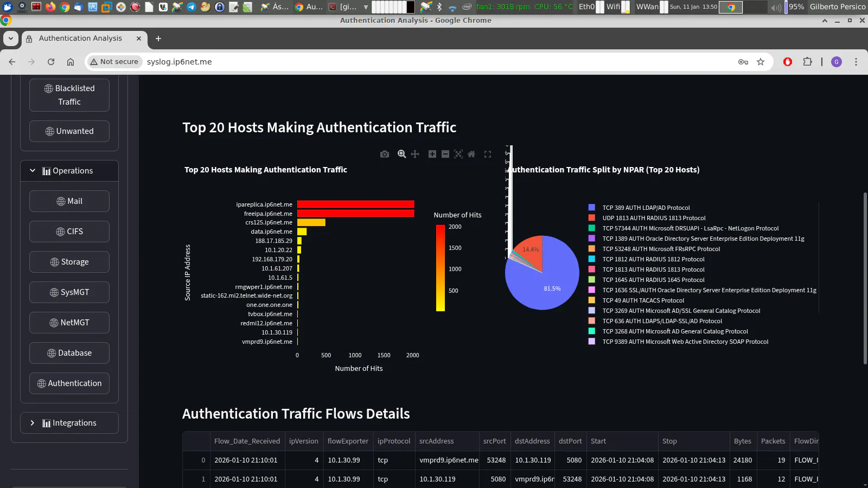Open the panel window list dropdown arrow
Viewport: 868px width, 488px height.
366,7
